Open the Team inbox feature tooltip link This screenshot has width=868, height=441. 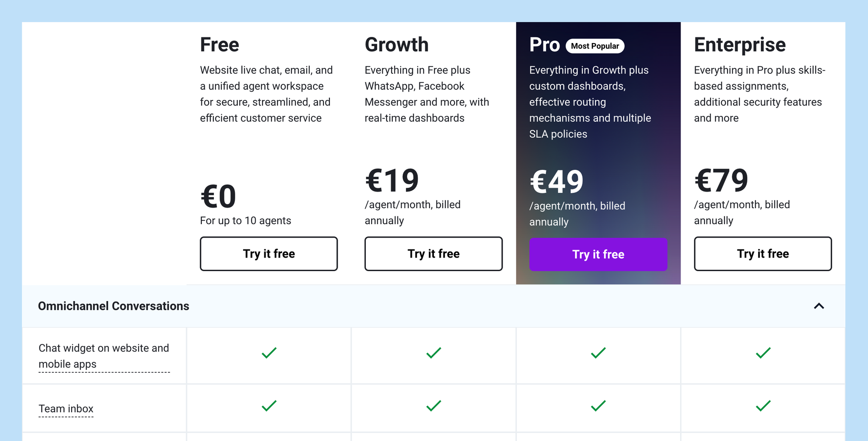pos(66,408)
